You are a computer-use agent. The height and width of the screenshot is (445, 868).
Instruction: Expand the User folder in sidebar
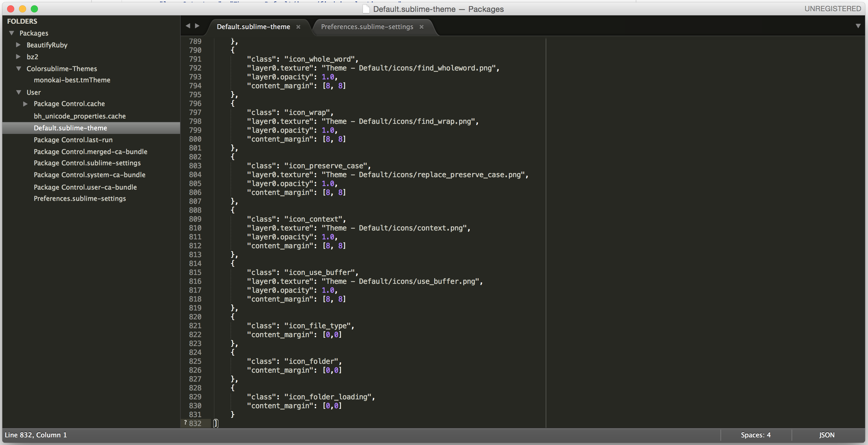pos(17,91)
